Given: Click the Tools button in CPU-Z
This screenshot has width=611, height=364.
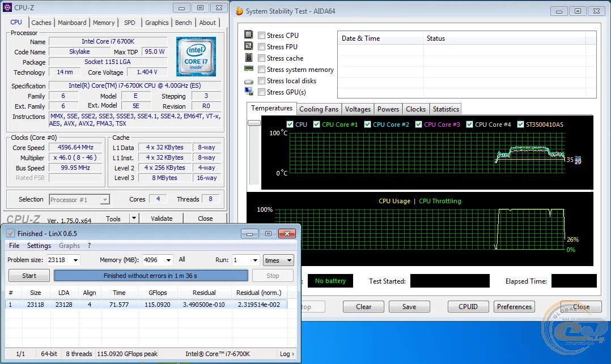Looking at the screenshot, I should 113,219.
